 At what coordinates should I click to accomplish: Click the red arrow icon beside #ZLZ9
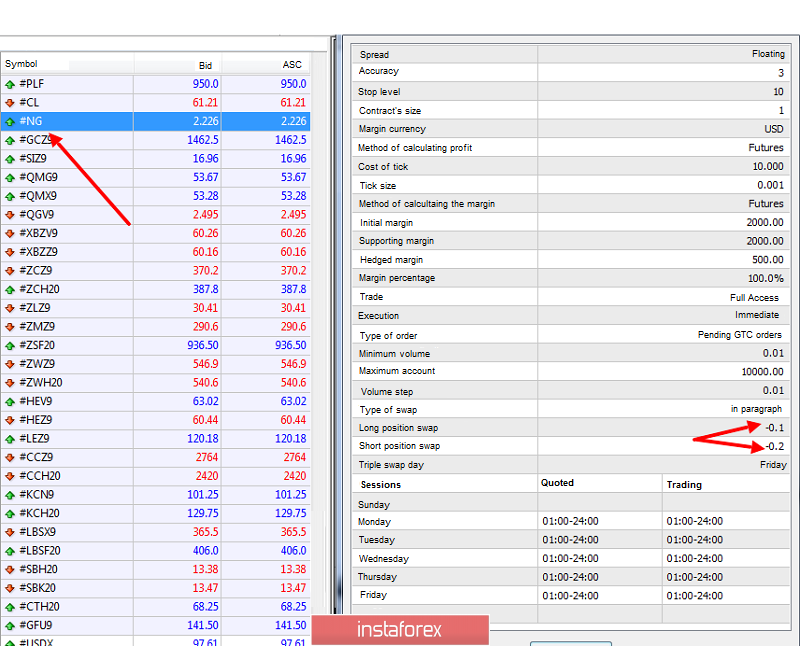point(10,309)
